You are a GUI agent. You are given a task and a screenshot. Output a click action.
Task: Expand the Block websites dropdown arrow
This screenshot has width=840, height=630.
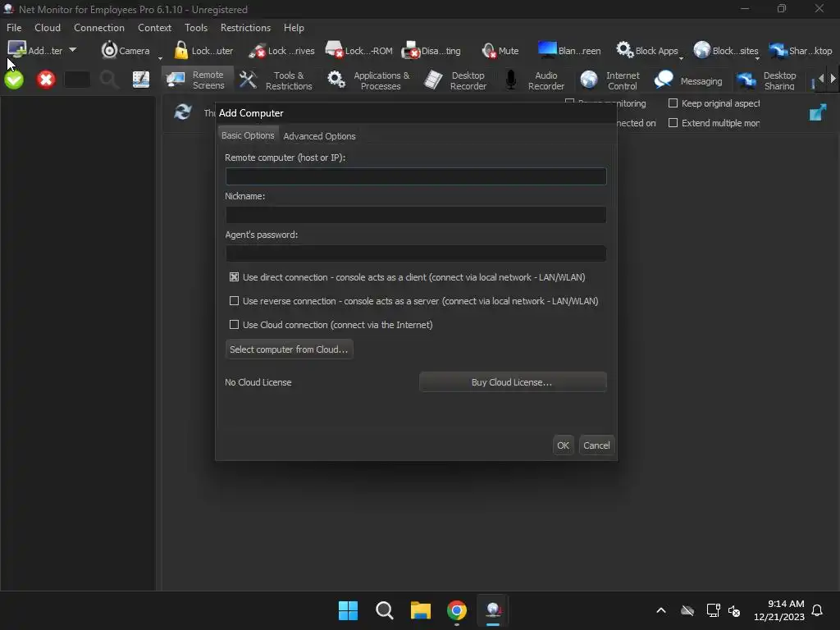point(757,58)
